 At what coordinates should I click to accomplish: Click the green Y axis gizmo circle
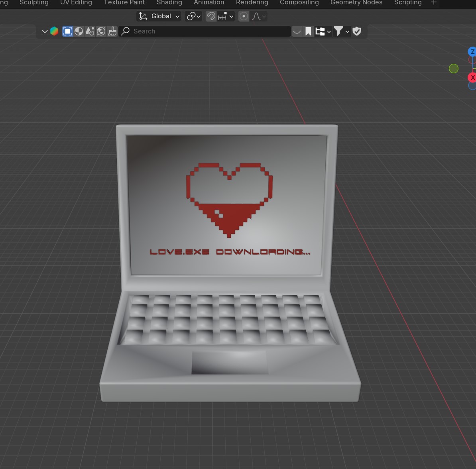point(454,69)
